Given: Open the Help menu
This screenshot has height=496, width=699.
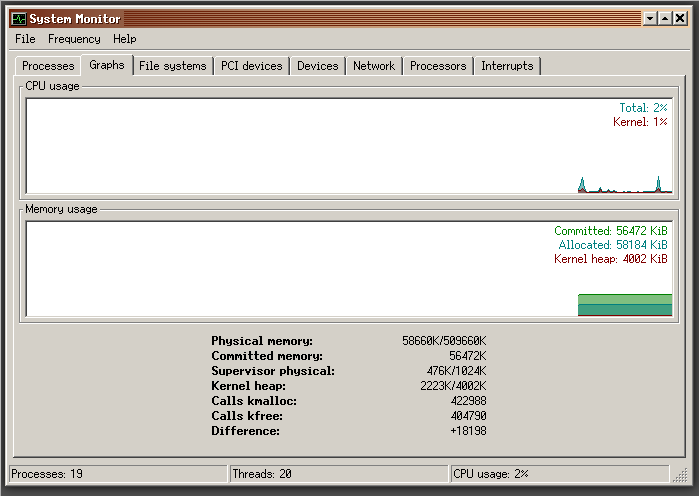Looking at the screenshot, I should click(x=124, y=39).
